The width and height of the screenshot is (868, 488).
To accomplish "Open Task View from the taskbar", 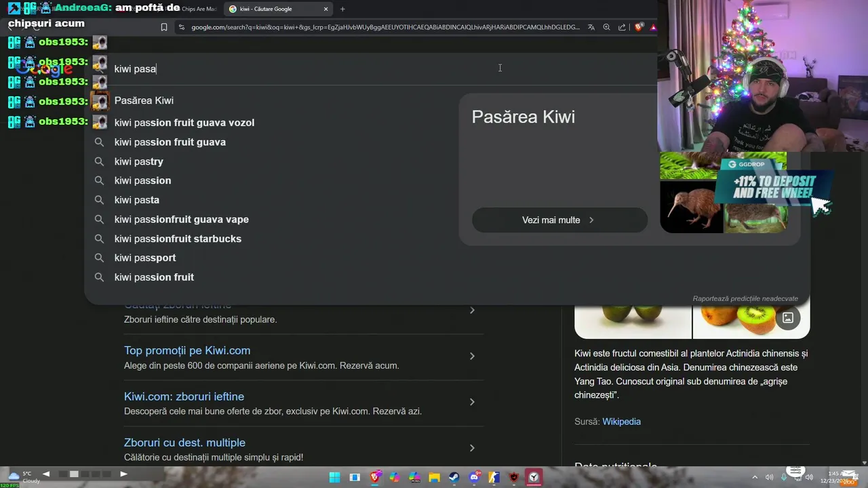I will point(355,477).
